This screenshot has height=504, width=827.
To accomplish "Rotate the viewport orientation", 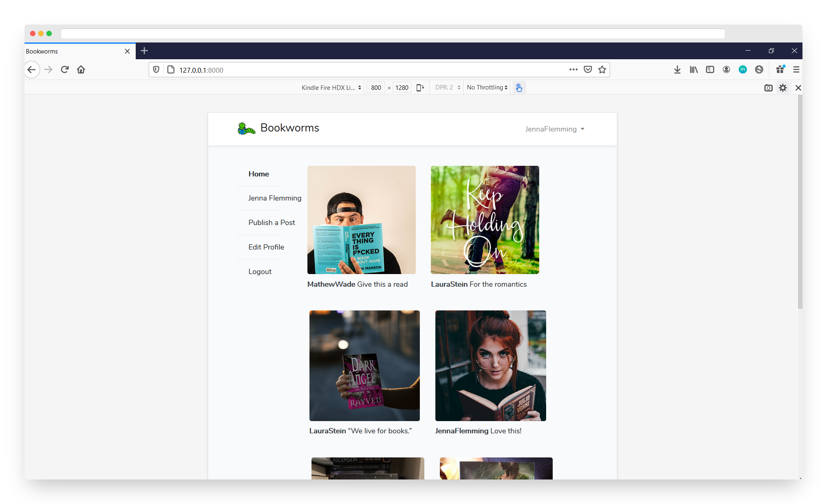I will pos(420,88).
